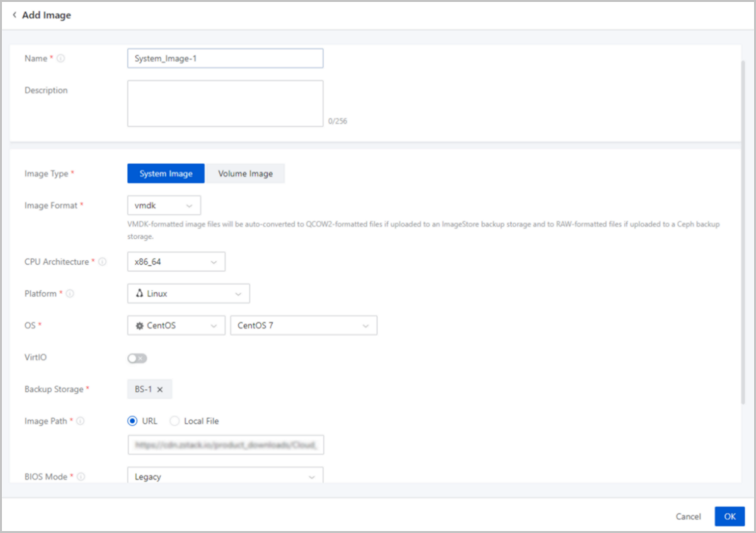Switch to the System Image type

(166, 173)
